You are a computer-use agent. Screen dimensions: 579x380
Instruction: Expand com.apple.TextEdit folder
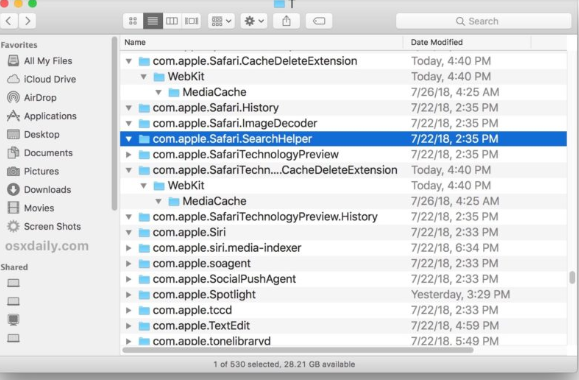[x=129, y=326]
